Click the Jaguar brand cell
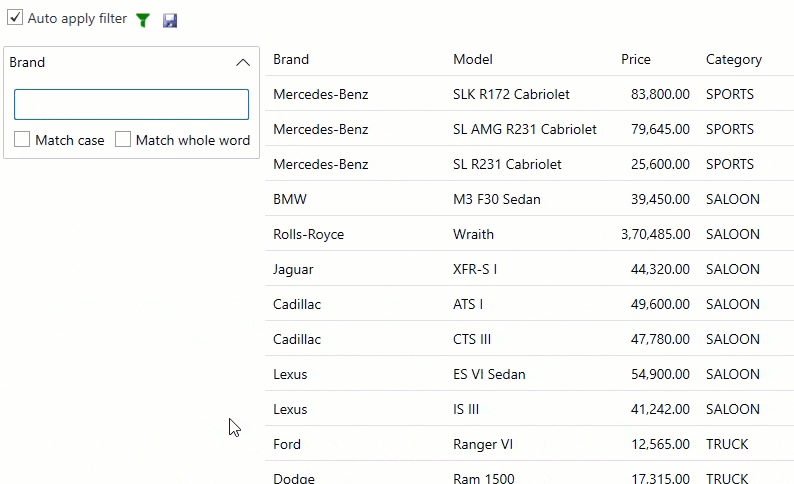Image resolution: width=794 pixels, height=484 pixels. click(x=293, y=269)
